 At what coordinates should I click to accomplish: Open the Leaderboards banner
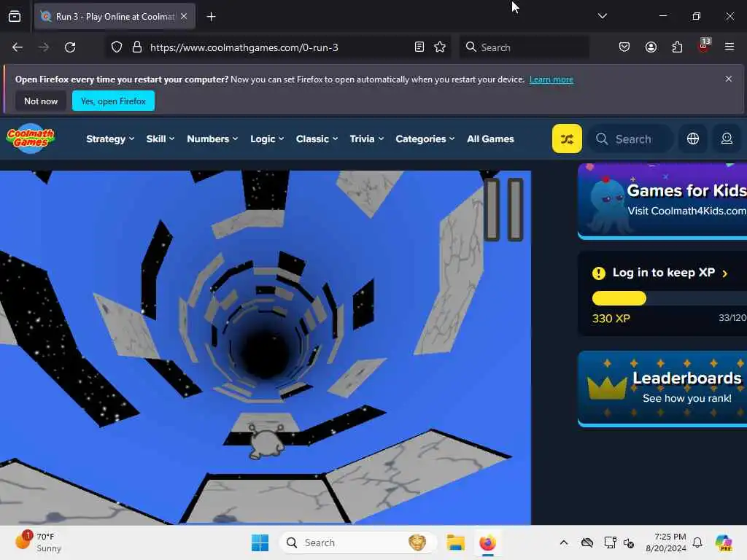tap(662, 389)
